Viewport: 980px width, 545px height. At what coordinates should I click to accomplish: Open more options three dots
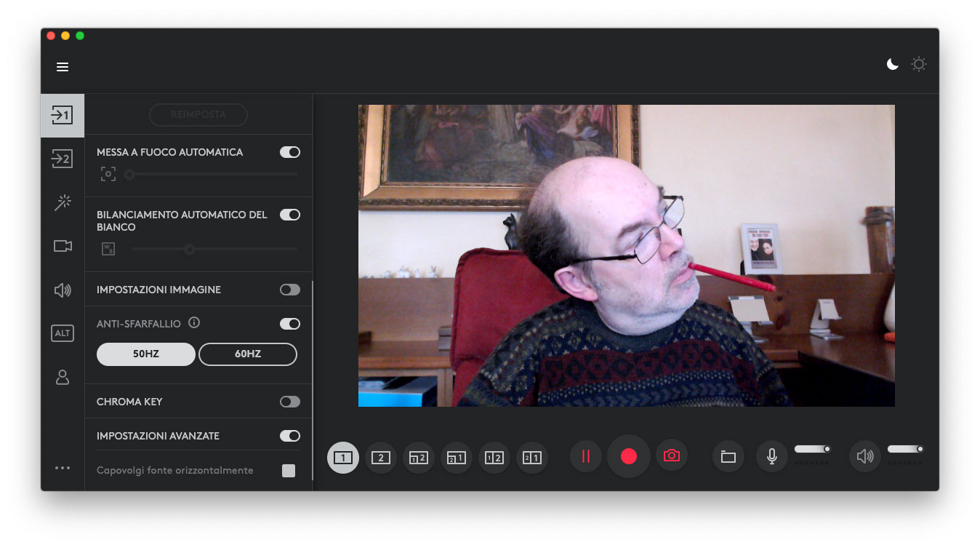point(63,468)
